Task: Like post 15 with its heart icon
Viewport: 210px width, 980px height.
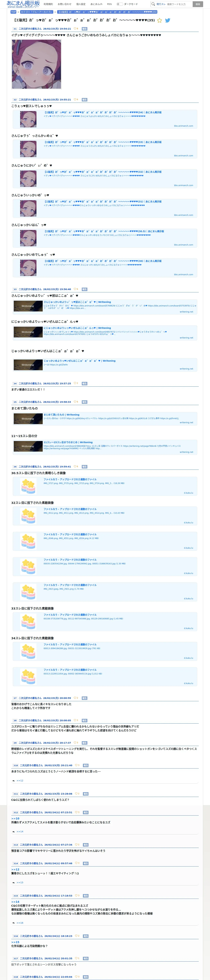Action: [76, 895]
